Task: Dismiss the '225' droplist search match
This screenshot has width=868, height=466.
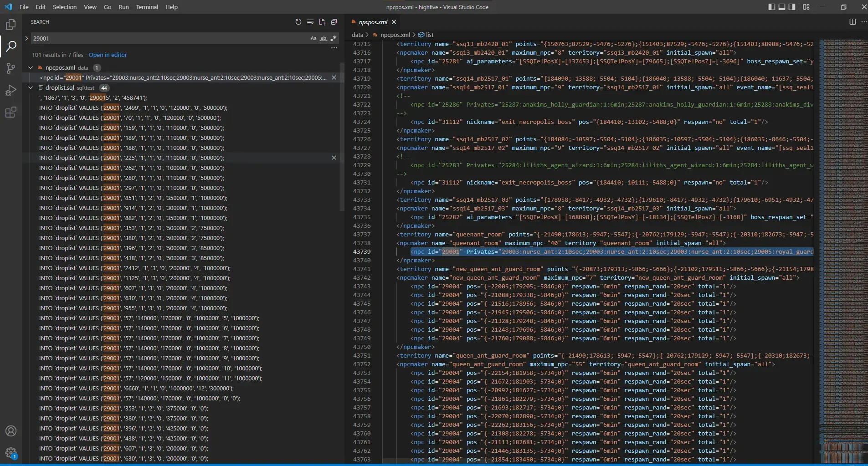Action: coord(334,158)
